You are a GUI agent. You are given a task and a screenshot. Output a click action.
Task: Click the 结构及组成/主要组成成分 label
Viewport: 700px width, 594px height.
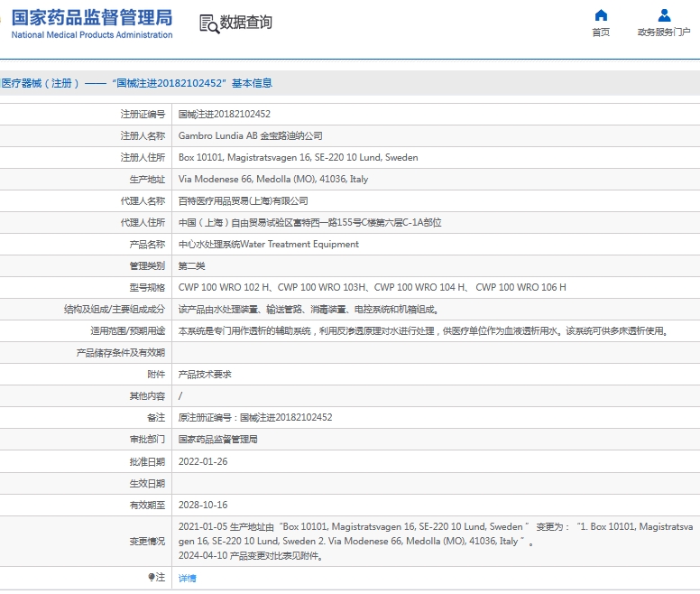click(x=115, y=309)
